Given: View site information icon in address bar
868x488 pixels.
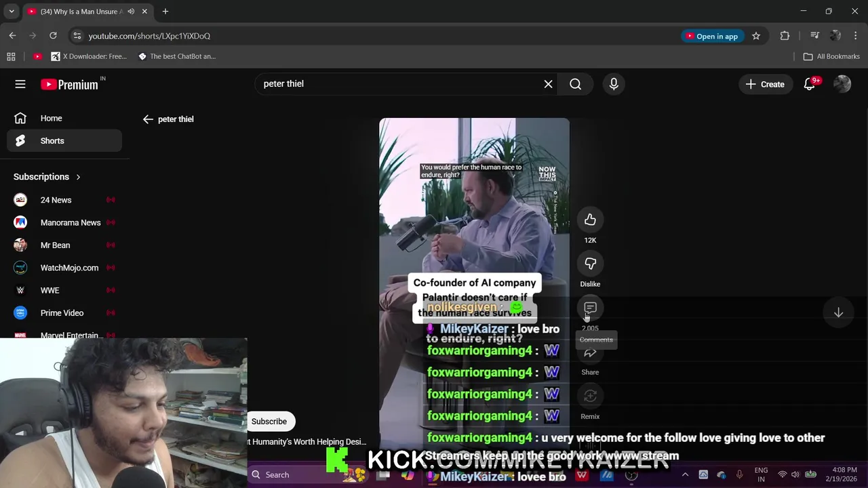Looking at the screenshot, I should click(77, 36).
